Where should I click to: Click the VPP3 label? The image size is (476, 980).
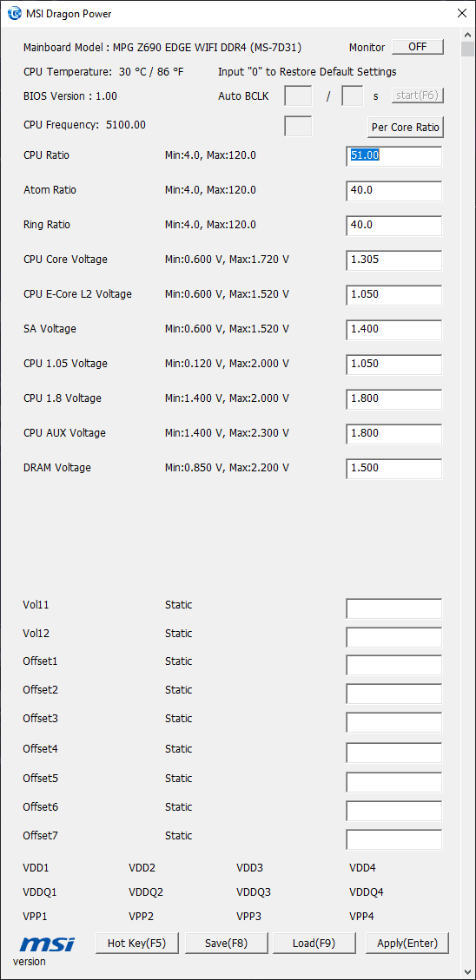tap(249, 917)
